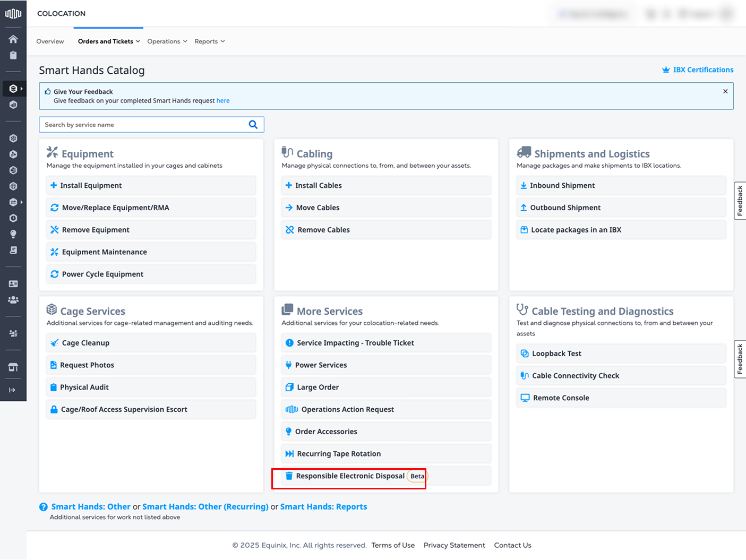Open the IBX Certifications link
This screenshot has width=746, height=560.
point(698,70)
